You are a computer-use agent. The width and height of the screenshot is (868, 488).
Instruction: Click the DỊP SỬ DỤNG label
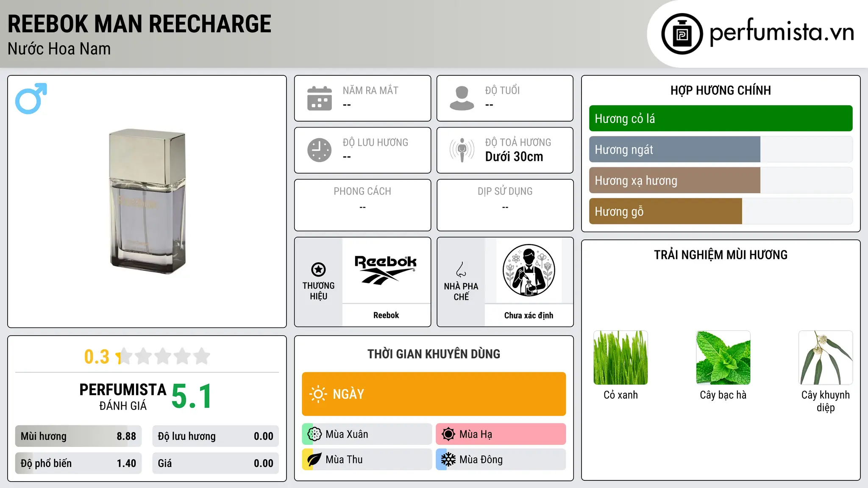(x=505, y=191)
